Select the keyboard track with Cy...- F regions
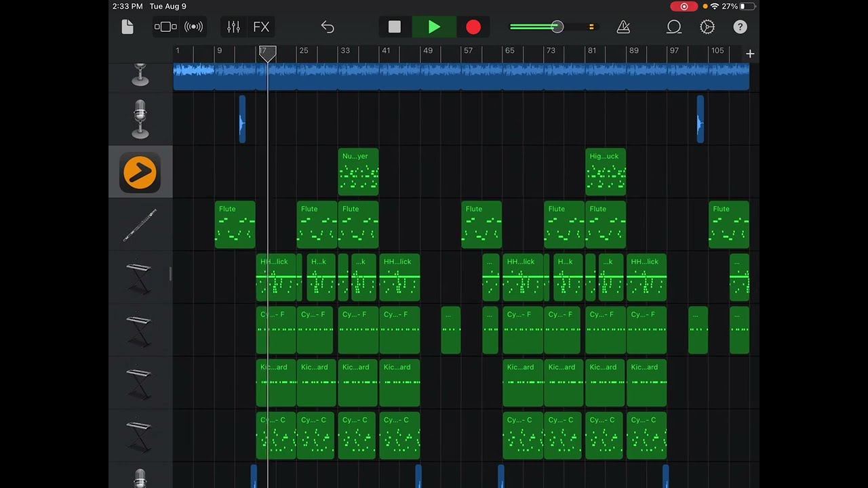 point(139,331)
